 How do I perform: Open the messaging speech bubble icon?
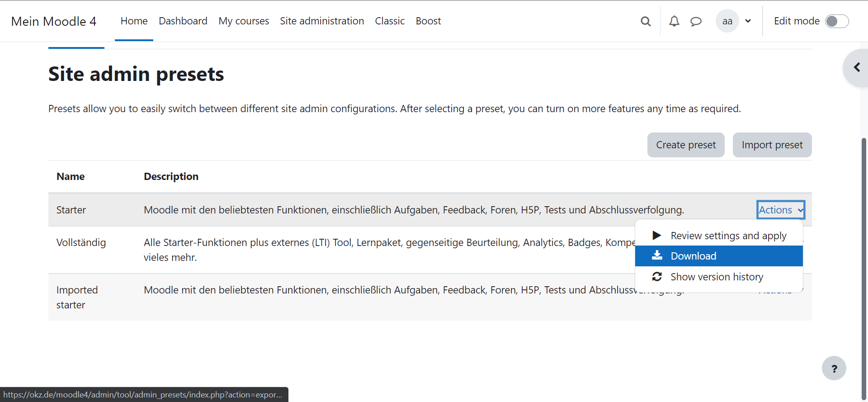pos(696,21)
